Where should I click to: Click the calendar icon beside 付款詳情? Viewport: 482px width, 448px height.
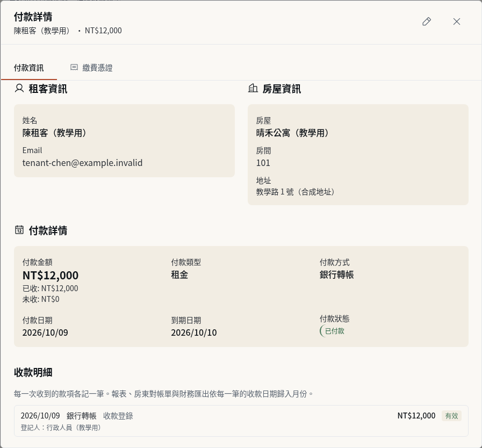pos(19,230)
